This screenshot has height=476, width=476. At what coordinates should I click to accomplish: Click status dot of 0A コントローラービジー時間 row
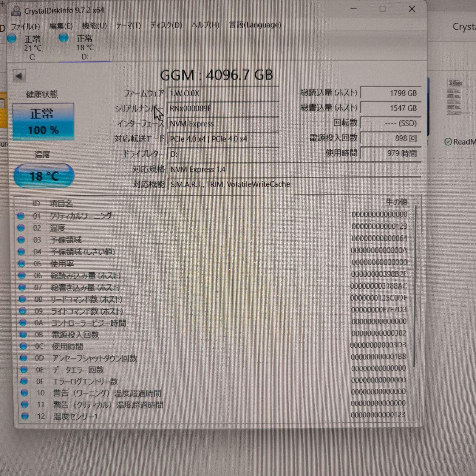(x=23, y=323)
